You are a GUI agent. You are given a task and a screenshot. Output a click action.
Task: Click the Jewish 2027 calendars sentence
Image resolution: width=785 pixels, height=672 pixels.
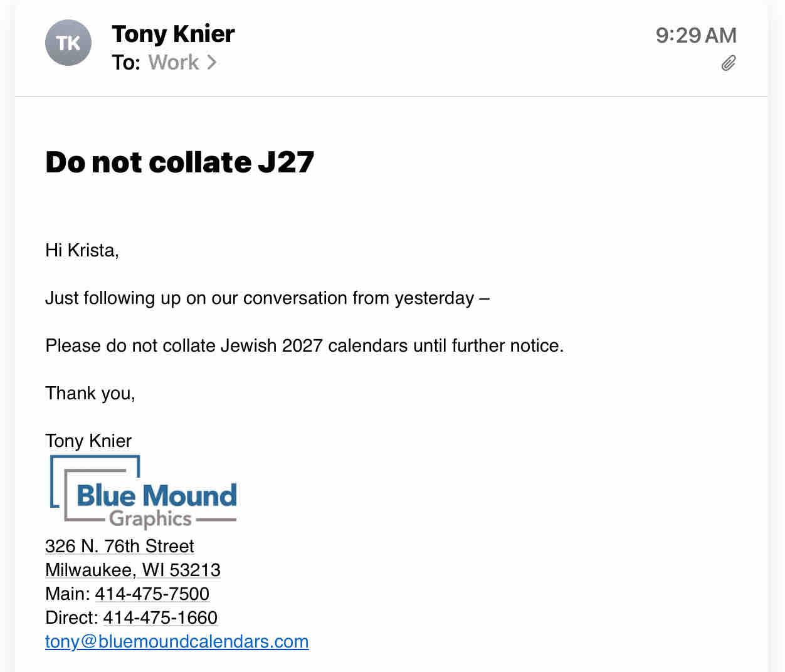305,345
